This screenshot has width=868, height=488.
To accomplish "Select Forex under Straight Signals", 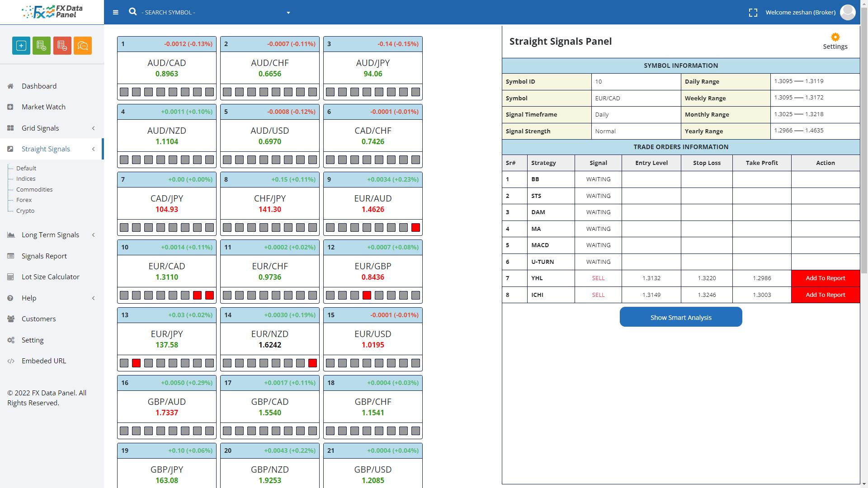I will (x=24, y=200).
